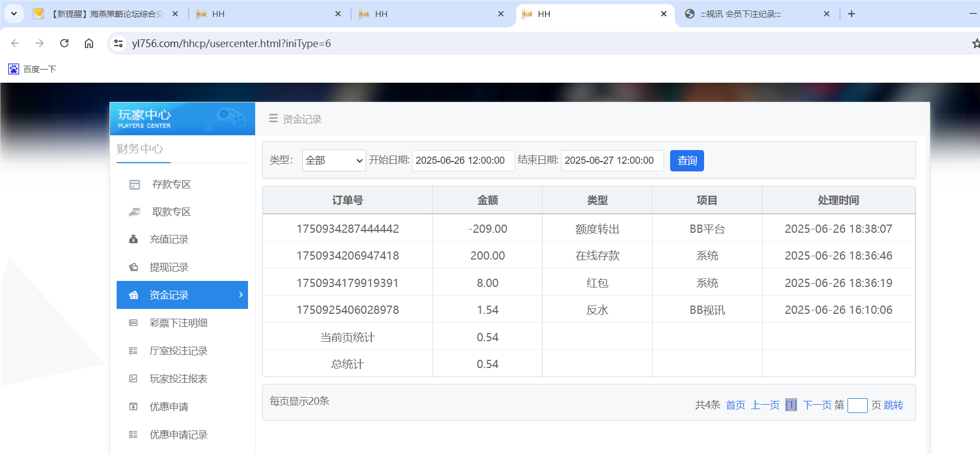Screen dimensions: 980x454
Task: Click the 存款专区 deposit icon in sidebar
Action: (135, 185)
